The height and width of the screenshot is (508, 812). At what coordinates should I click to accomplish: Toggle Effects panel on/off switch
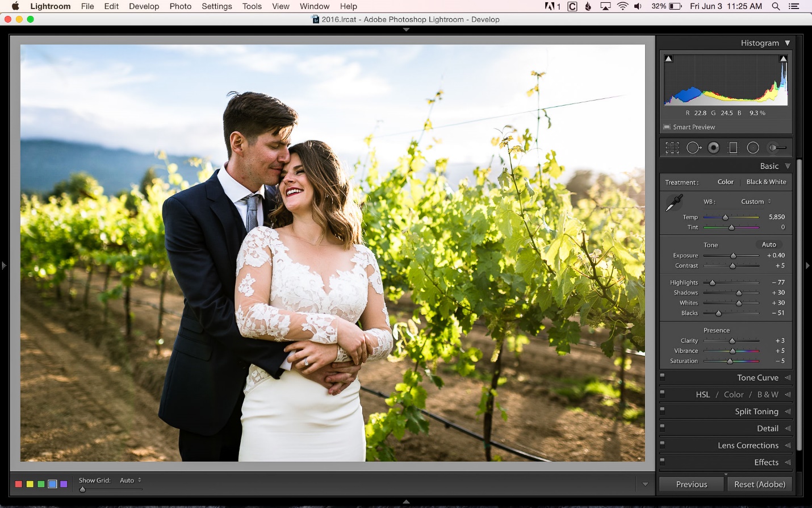click(662, 461)
